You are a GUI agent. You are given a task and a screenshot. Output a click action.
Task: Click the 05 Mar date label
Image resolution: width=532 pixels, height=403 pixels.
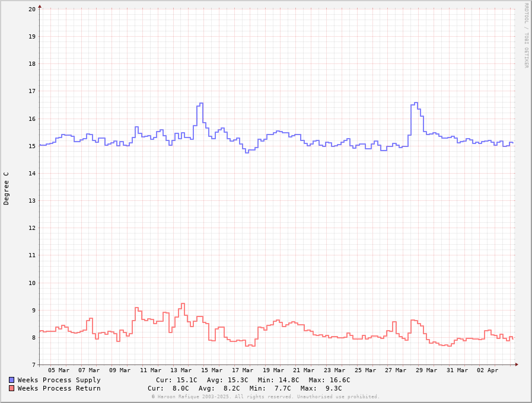tap(59, 370)
